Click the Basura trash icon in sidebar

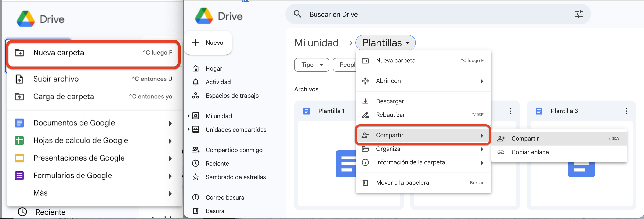coord(195,211)
